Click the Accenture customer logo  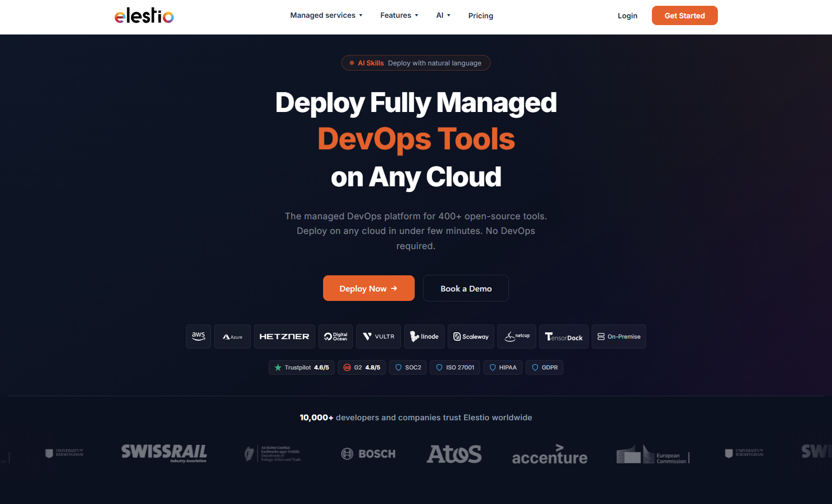tap(550, 455)
